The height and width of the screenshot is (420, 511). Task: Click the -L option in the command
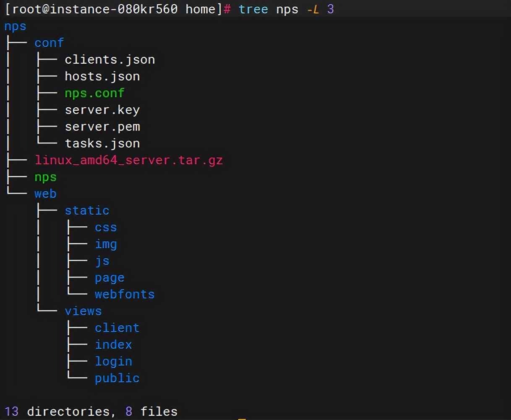[313, 9]
